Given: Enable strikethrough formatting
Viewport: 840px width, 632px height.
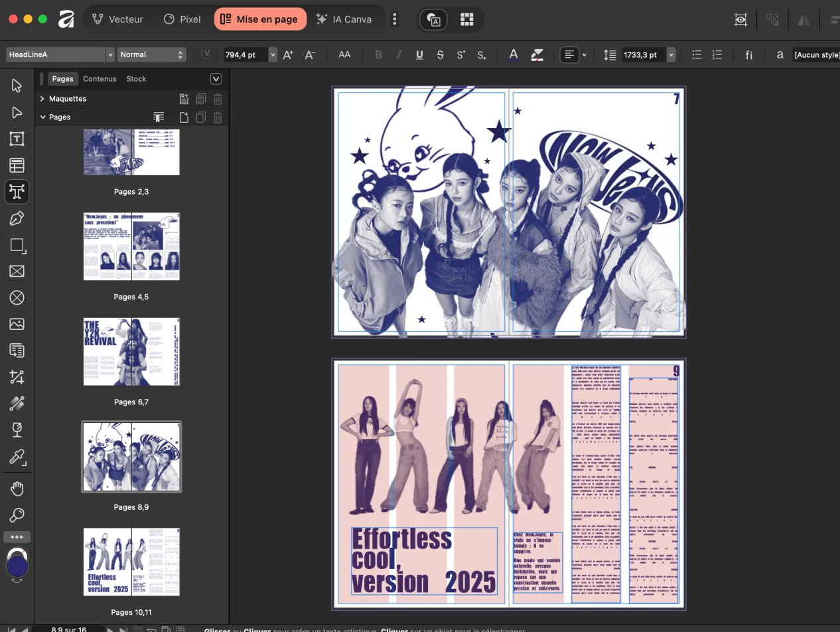Looking at the screenshot, I should point(440,54).
